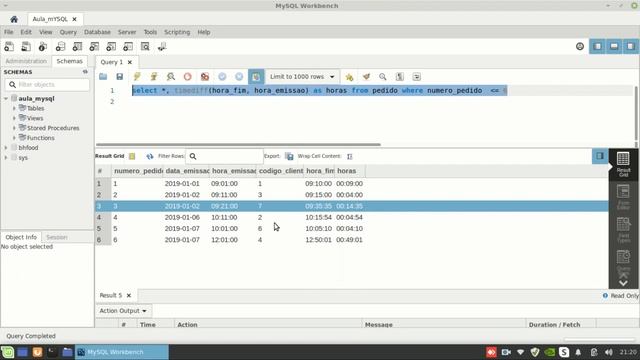The width and height of the screenshot is (640, 360).
Task: Open find panel magnifier icon
Action: (x=382, y=77)
